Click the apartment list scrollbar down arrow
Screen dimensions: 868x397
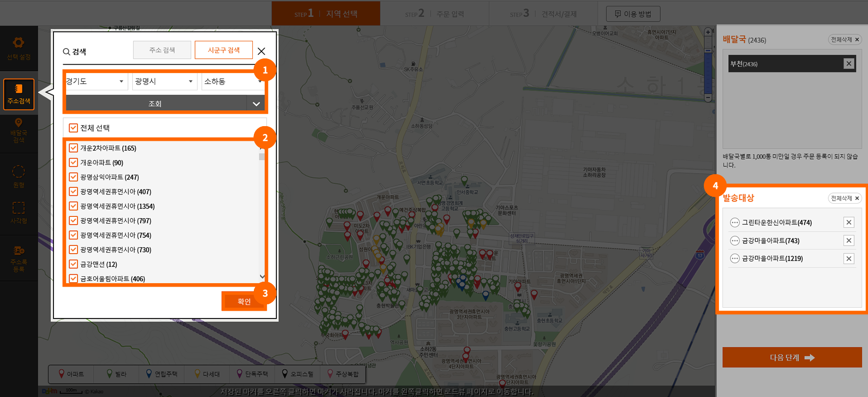click(262, 277)
